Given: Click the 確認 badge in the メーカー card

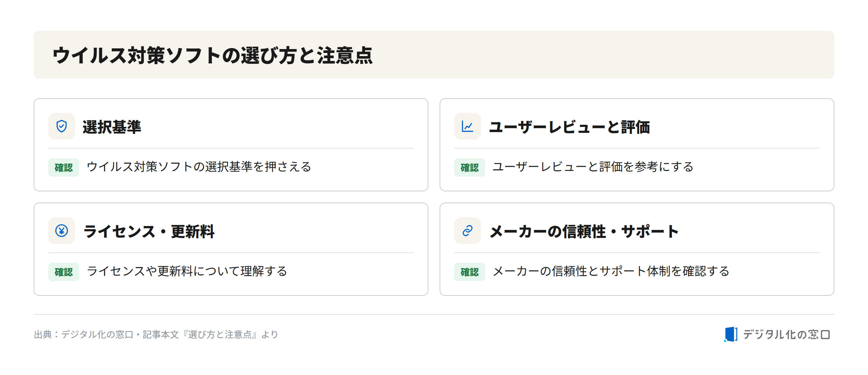Looking at the screenshot, I should (x=470, y=272).
